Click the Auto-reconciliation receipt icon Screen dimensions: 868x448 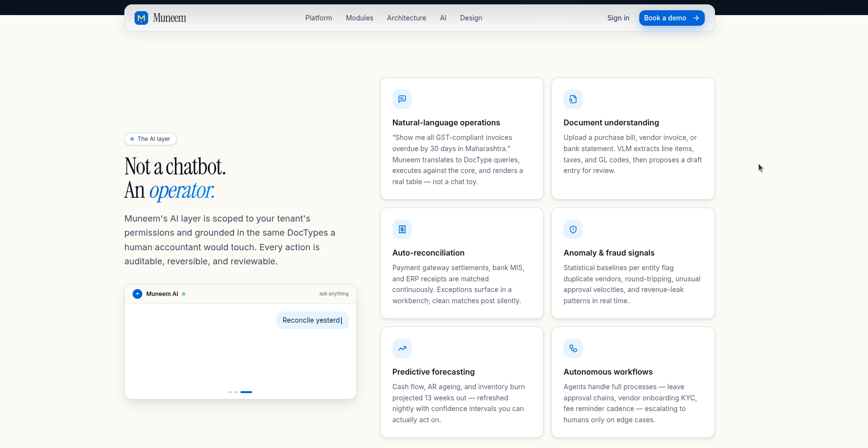click(402, 229)
